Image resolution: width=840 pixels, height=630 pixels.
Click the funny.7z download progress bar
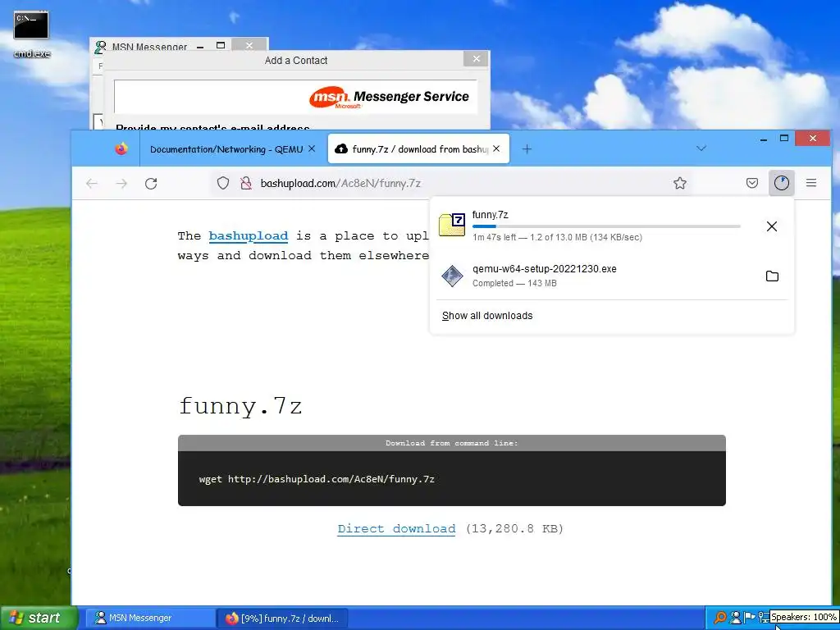(x=606, y=226)
